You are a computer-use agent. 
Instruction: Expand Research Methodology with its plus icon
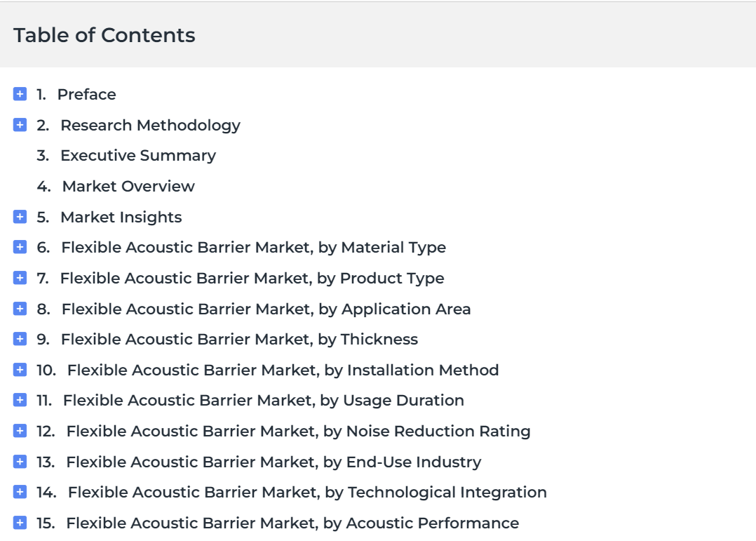20,125
